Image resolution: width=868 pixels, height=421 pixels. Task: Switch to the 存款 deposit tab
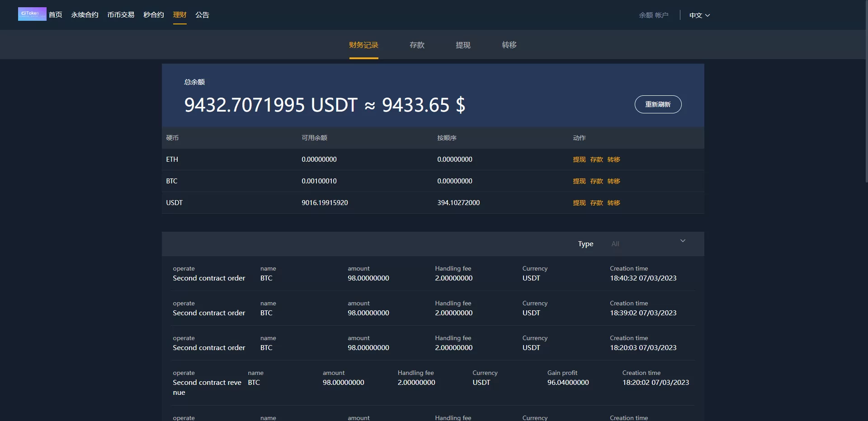(417, 45)
